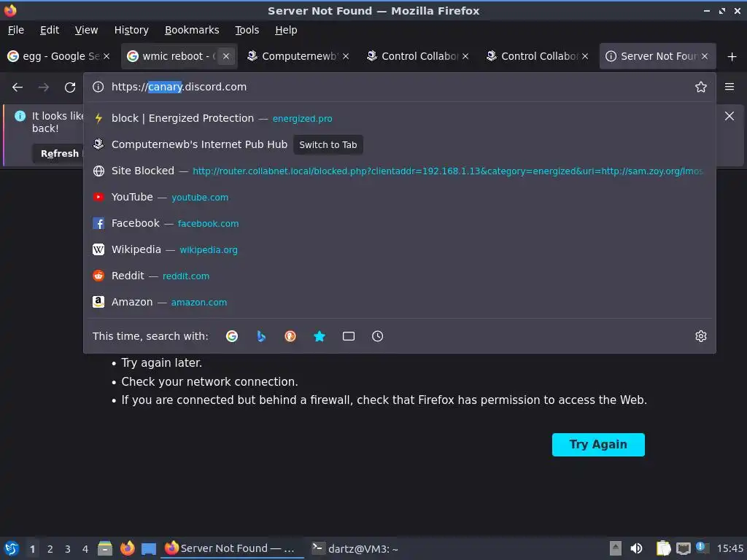The width and height of the screenshot is (747, 560).
Task: Open the update notifier tray icon
Action: pos(702,548)
